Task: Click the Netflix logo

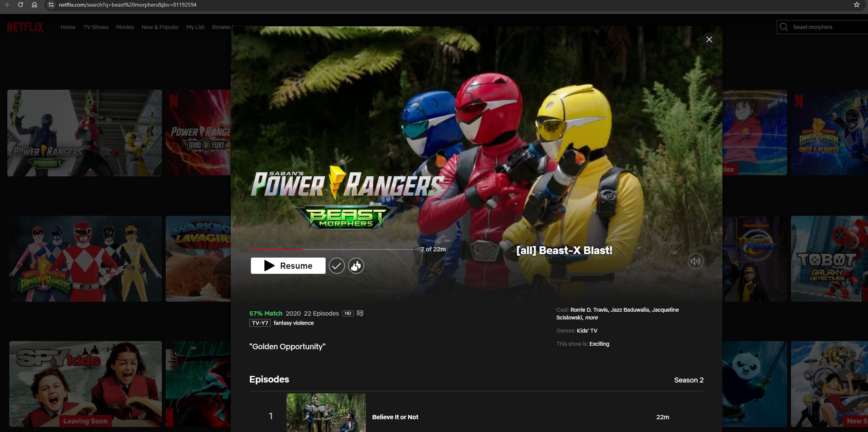Action: (25, 27)
